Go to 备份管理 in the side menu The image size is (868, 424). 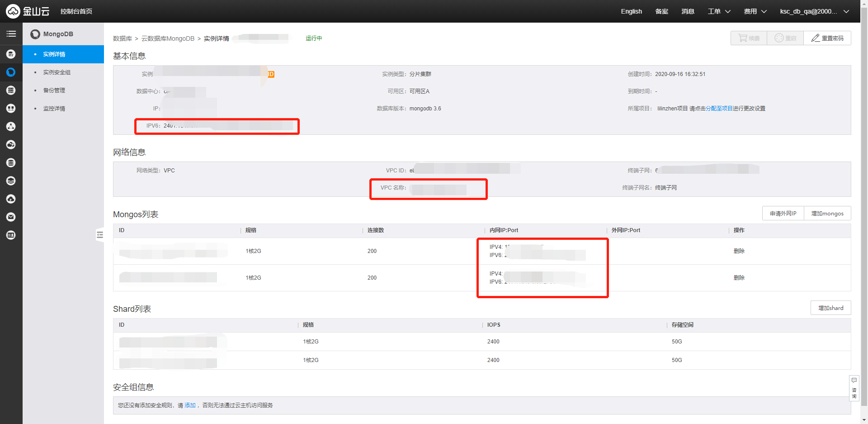coord(54,91)
